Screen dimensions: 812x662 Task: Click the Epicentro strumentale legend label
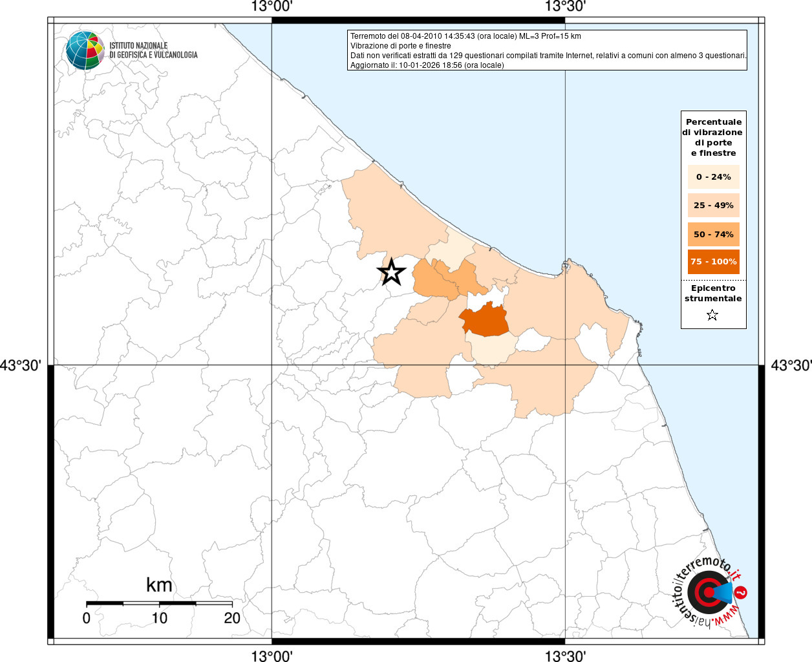713,293
